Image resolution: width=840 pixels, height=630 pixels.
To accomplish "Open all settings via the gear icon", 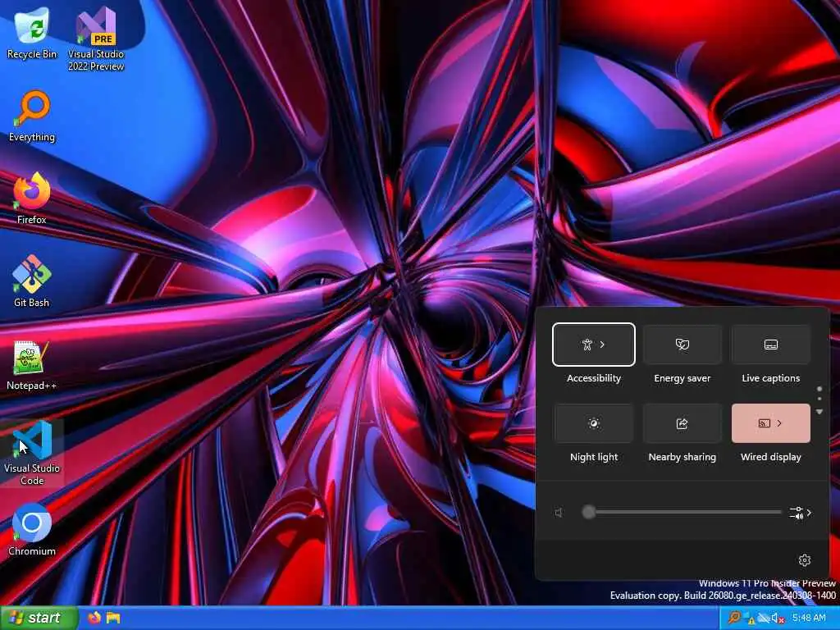I will pos(804,560).
